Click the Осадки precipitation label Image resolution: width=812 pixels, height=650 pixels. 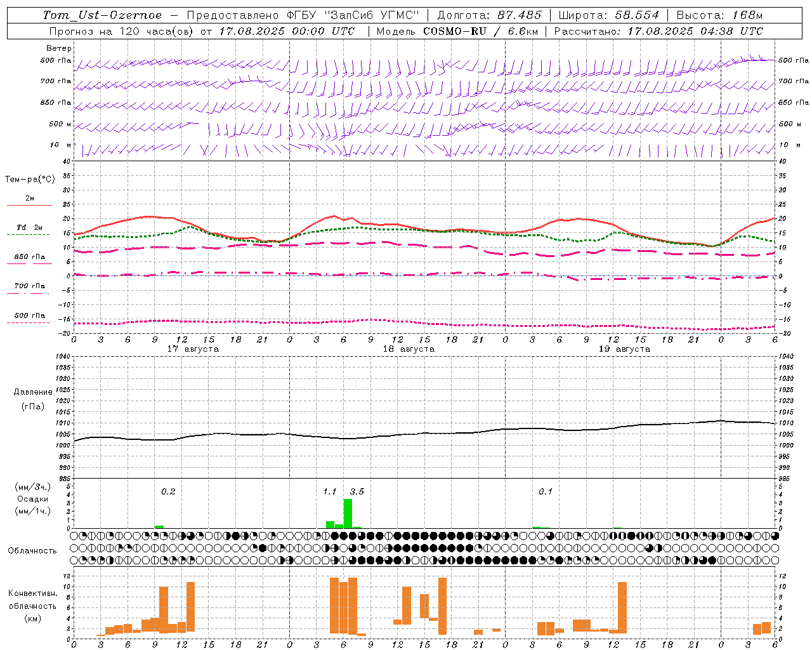[33, 499]
